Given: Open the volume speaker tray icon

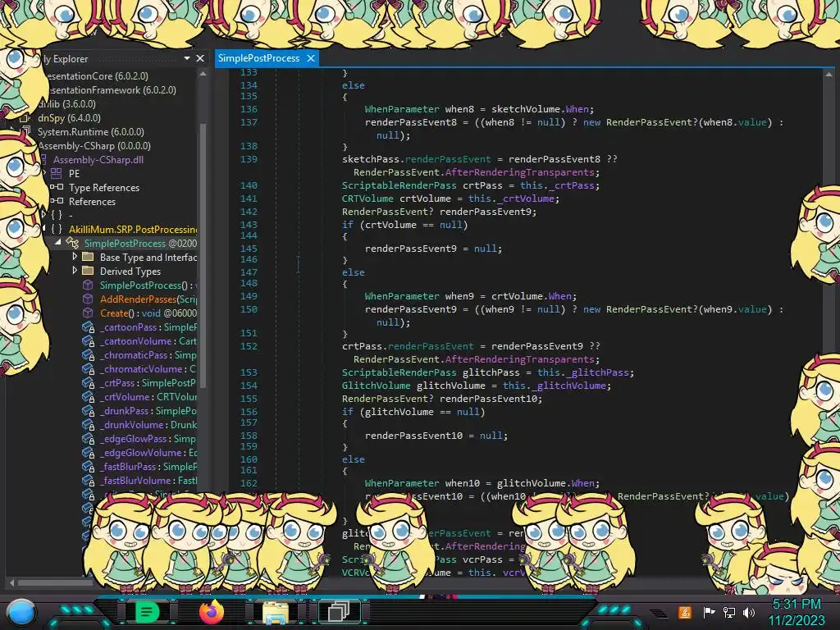Looking at the screenshot, I should [x=749, y=612].
